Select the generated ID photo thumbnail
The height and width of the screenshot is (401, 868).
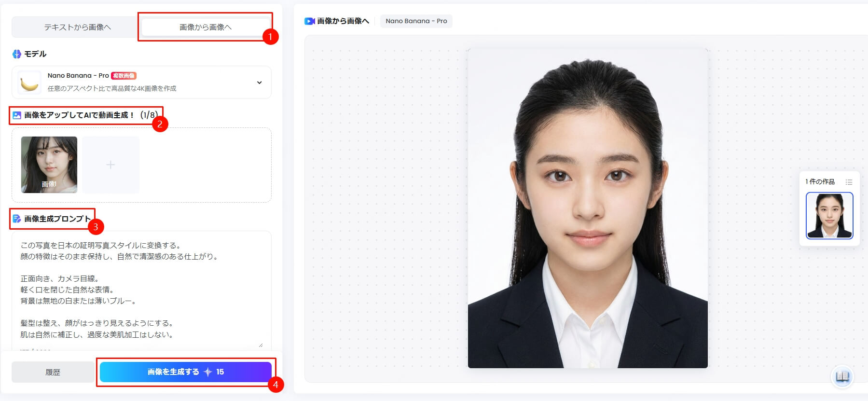point(829,216)
